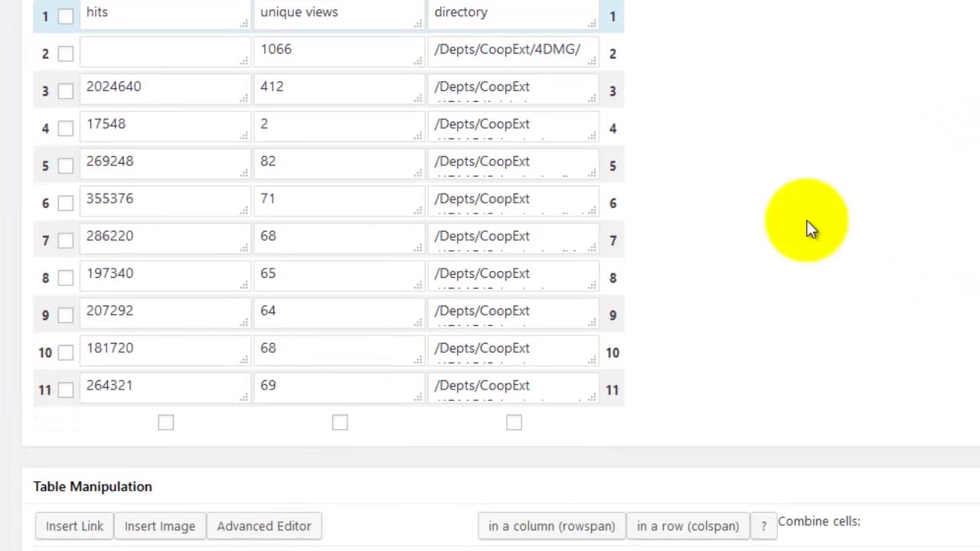Click the cell containing 197340
Screen dimensions: 980x551
tap(165, 277)
